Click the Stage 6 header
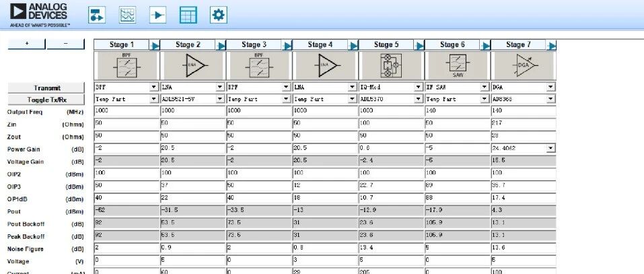644x274 pixels. pyautogui.click(x=453, y=45)
